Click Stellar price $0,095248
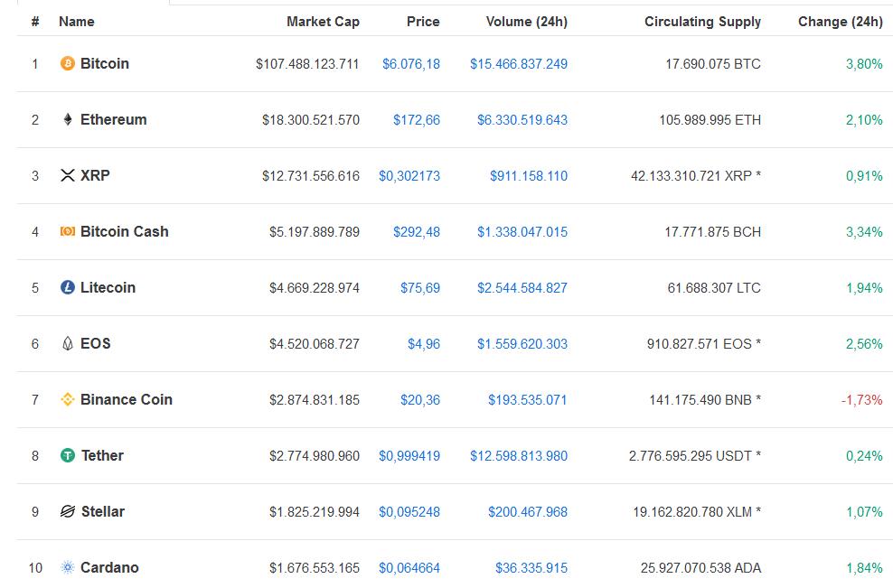Image resolution: width=893 pixels, height=588 pixels. pos(409,512)
